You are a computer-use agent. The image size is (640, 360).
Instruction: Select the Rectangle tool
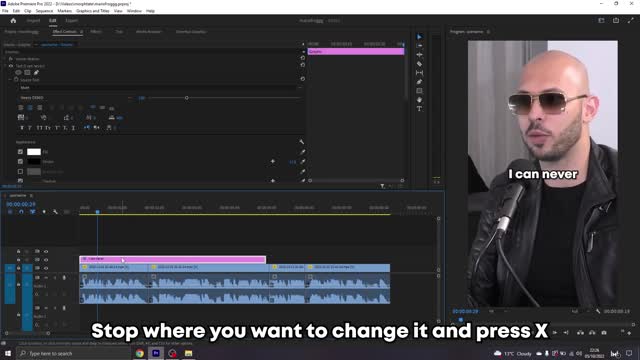(419, 91)
